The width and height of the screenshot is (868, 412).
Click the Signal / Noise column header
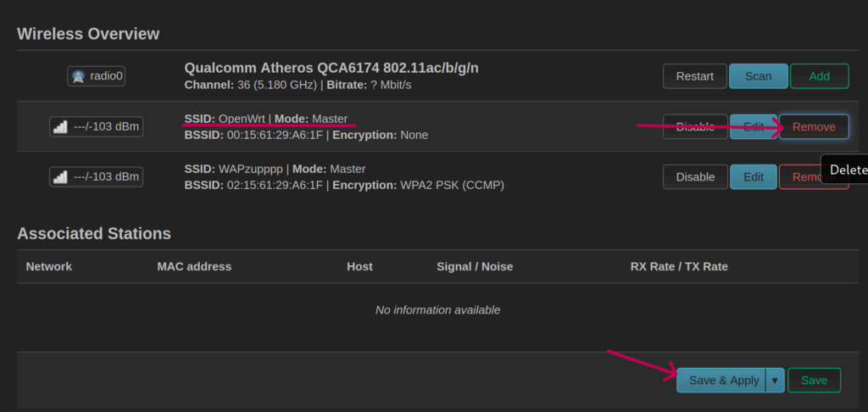(x=475, y=266)
